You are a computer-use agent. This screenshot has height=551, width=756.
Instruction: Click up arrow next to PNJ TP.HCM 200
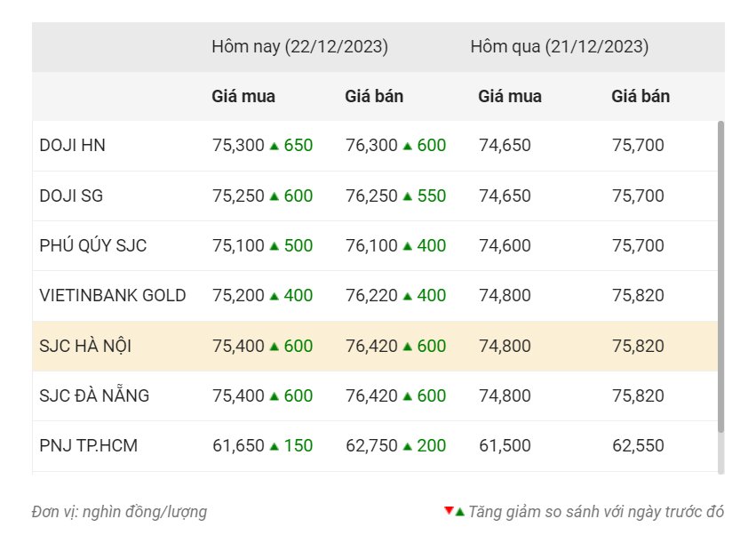pyautogui.click(x=408, y=446)
